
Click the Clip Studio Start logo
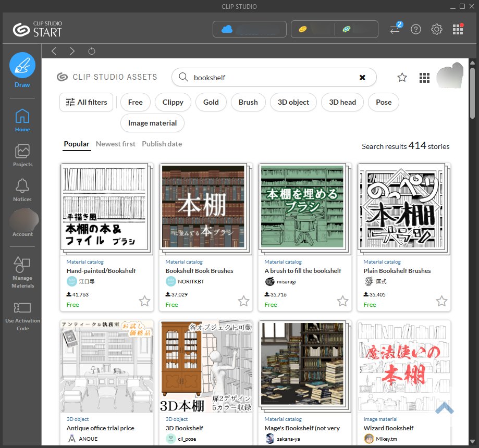[x=38, y=29]
